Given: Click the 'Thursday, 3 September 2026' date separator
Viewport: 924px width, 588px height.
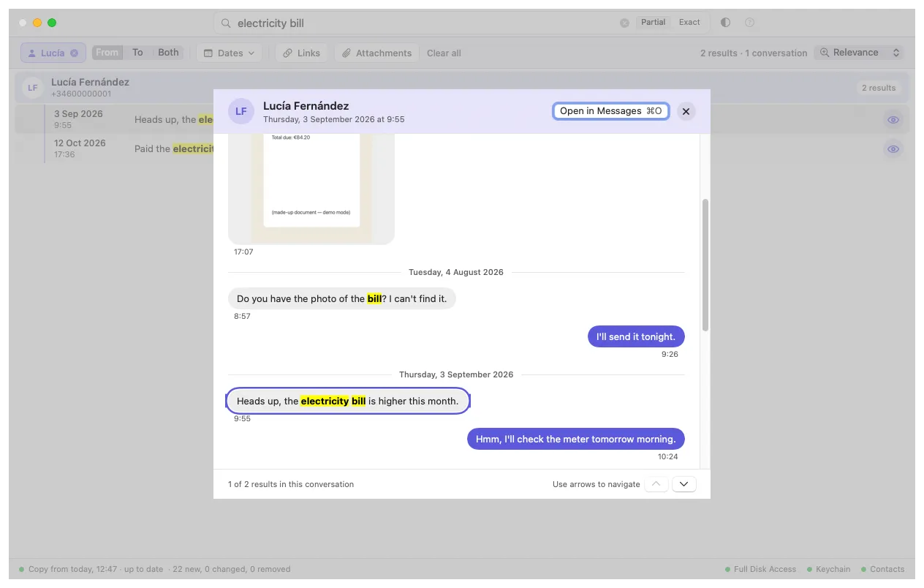Looking at the screenshot, I should [x=456, y=374].
